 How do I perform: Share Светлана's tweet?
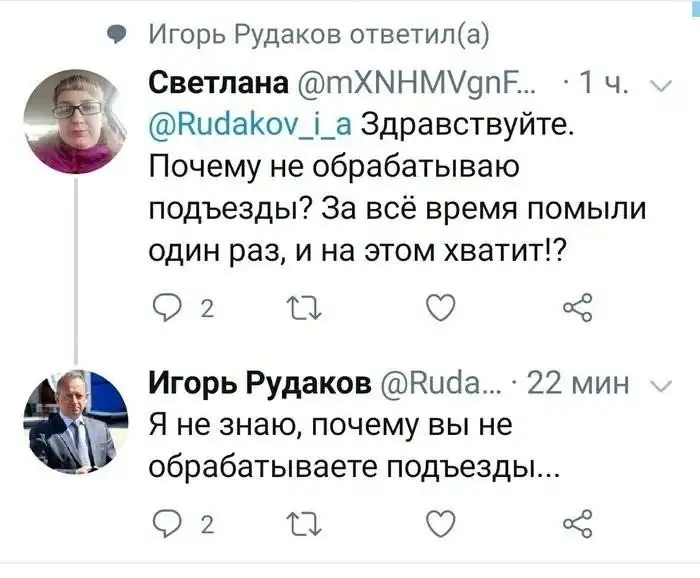578,306
